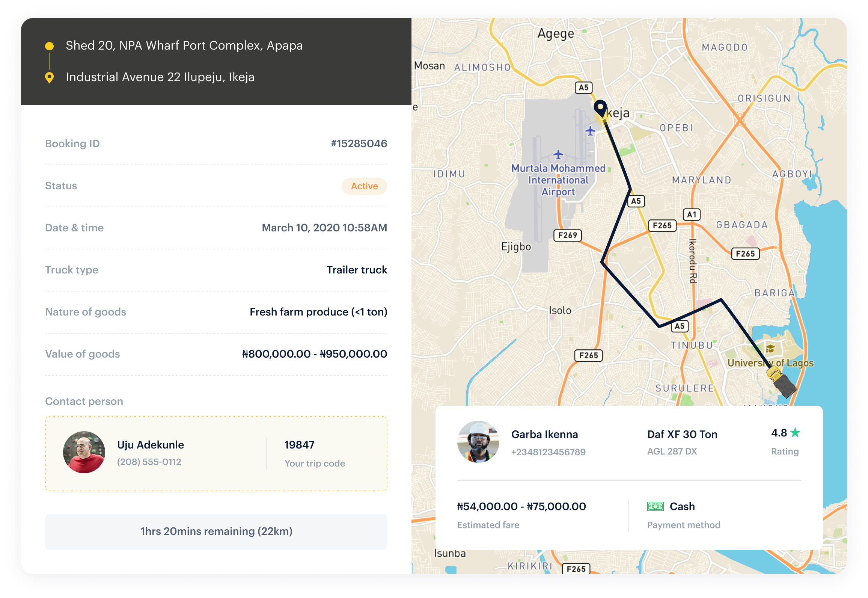The width and height of the screenshot is (868, 598).
Task: Click driver phone number +2348123456789
Action: 548,452
